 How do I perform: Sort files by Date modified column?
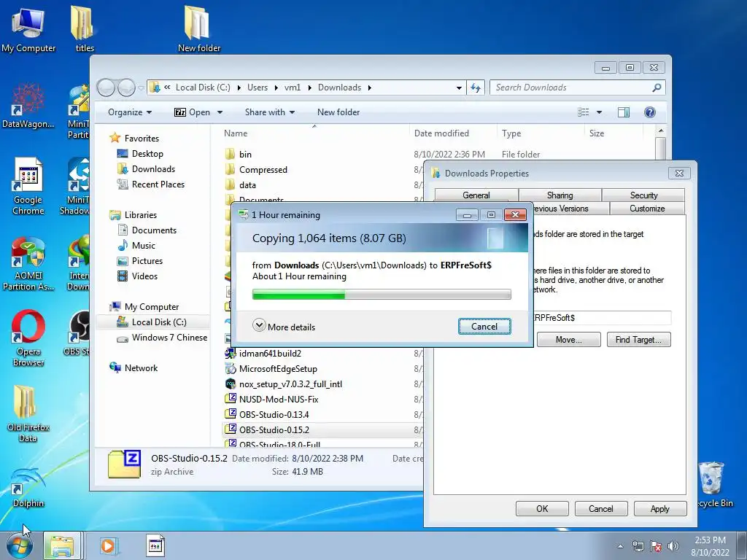coord(441,133)
